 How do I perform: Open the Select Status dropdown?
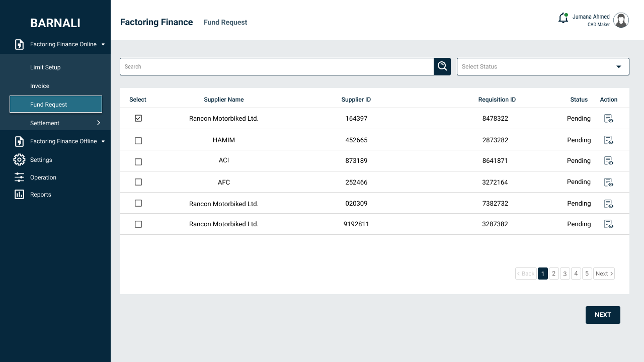click(x=543, y=66)
